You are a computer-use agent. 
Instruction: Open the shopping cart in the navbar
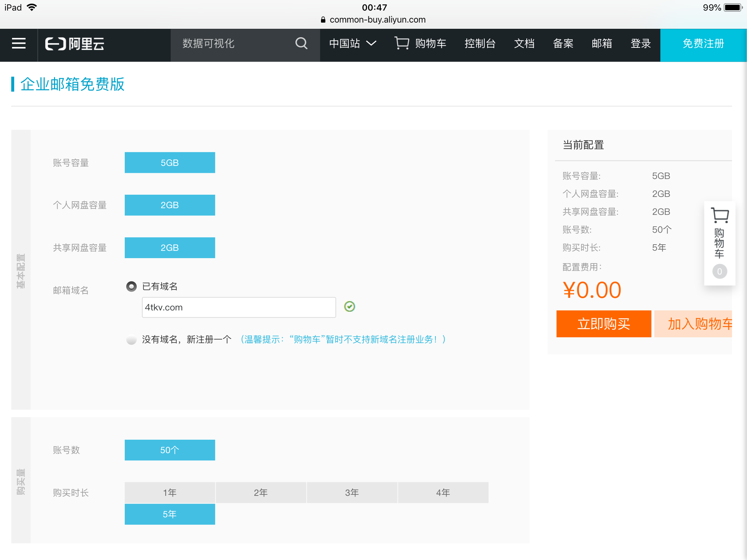[420, 43]
